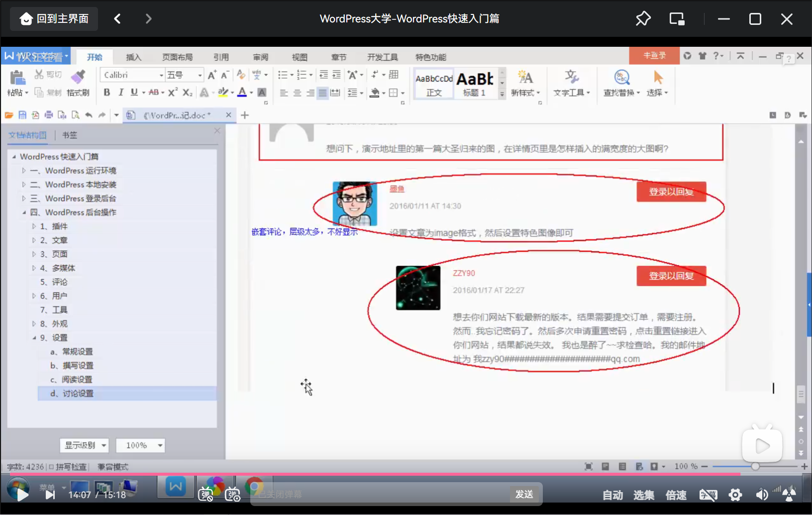Viewport: 812px width, 515px height.
Task: Collapse 四、WordPress 后台操作 tree node
Action: [x=23, y=212]
